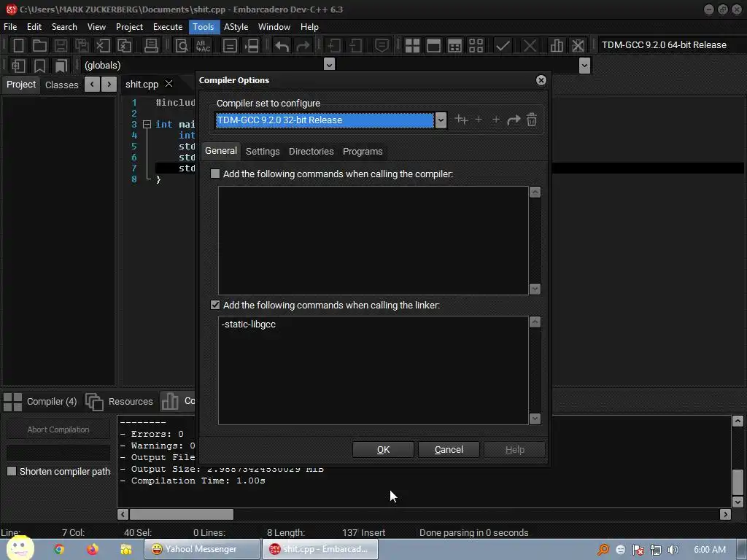Click the Firefox icon in taskbar

coord(93,549)
